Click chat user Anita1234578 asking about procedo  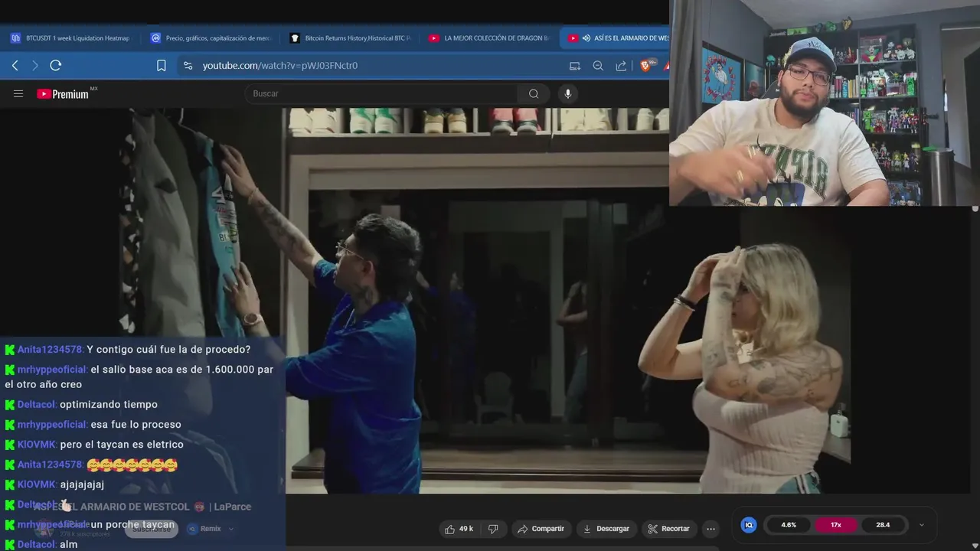point(50,350)
